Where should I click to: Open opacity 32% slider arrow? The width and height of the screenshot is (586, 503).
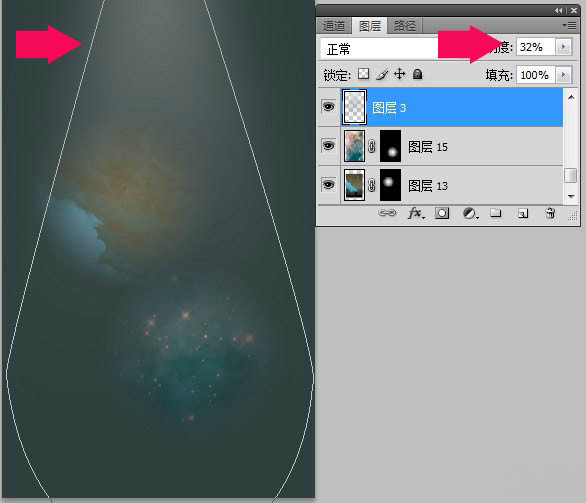click(x=563, y=47)
